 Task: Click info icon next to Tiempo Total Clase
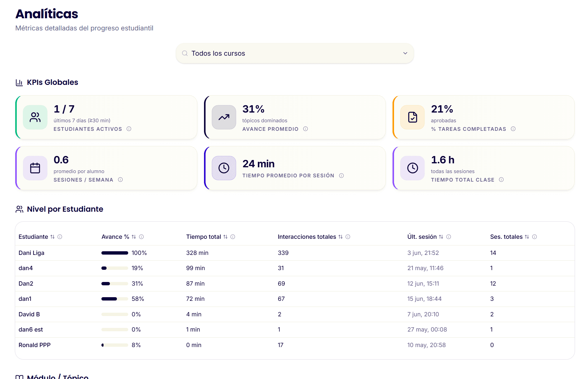click(501, 180)
